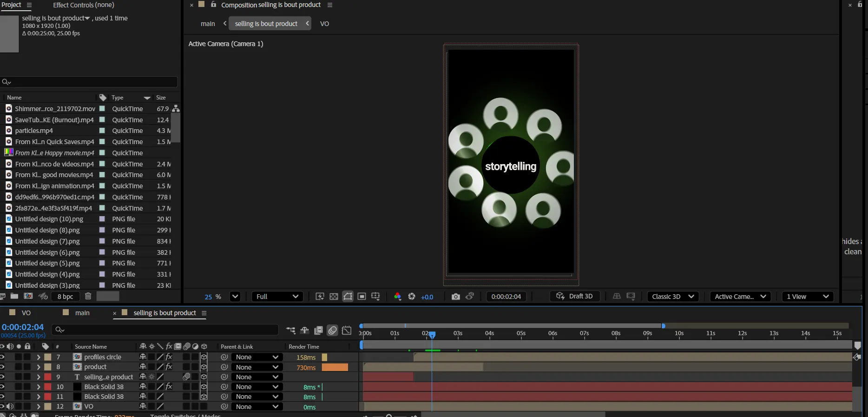
Task: Enable Frame Blending for timeline layers
Action: [318, 330]
